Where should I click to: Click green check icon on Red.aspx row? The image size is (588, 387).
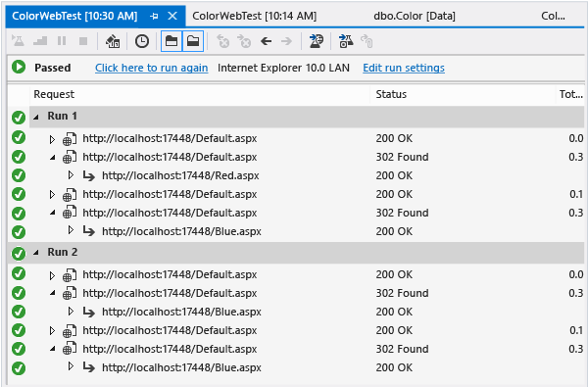tap(19, 175)
